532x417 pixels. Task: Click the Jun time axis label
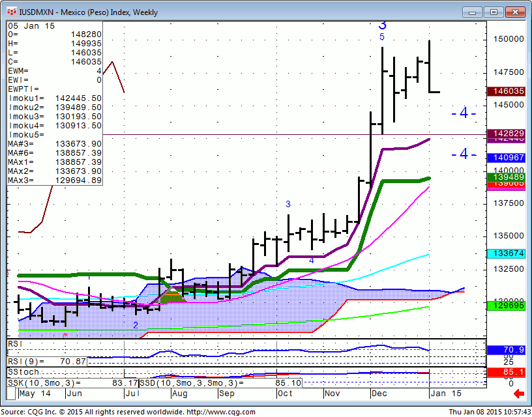coord(74,394)
